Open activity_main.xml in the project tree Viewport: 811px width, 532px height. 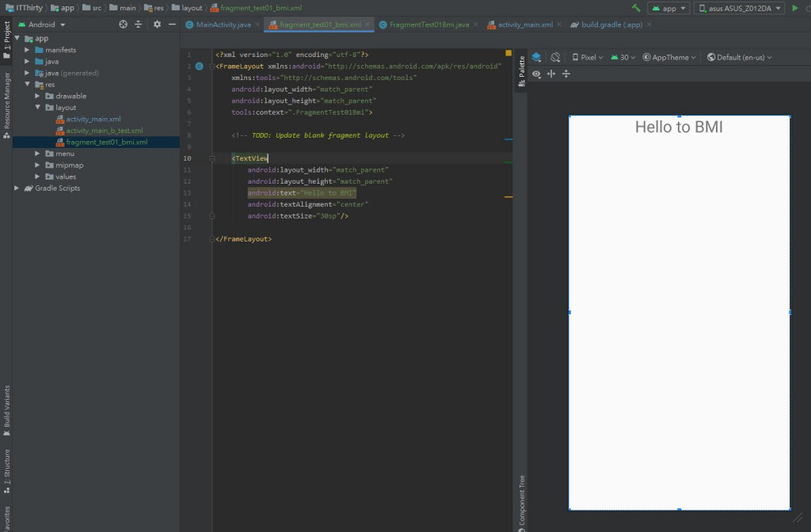[x=93, y=119]
